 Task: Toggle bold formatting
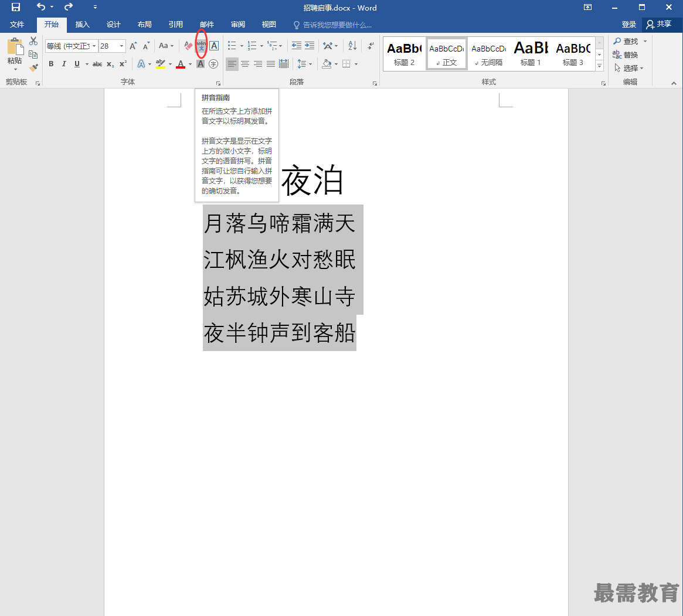coord(51,64)
